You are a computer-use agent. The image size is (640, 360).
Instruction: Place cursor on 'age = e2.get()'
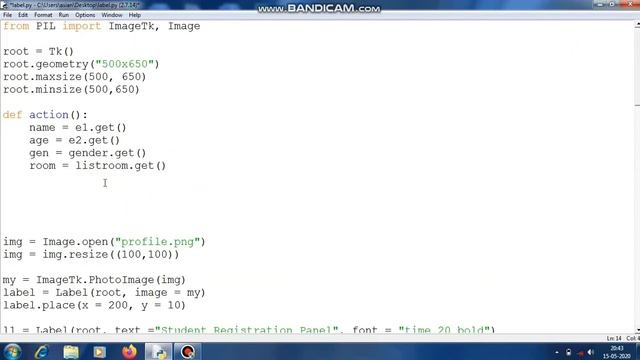click(x=74, y=140)
